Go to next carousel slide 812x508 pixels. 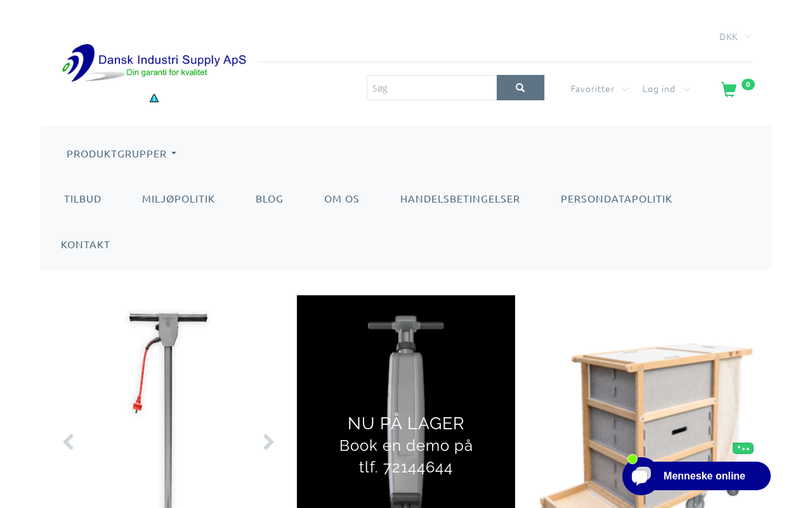(x=269, y=442)
